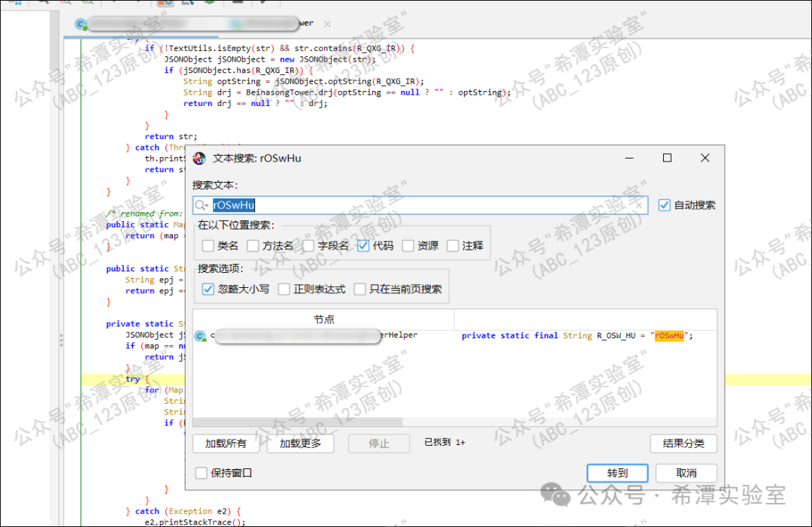Viewport: 812px width, 527px height.
Task: Click the "/* renamed from:" comment line
Action: (144, 214)
